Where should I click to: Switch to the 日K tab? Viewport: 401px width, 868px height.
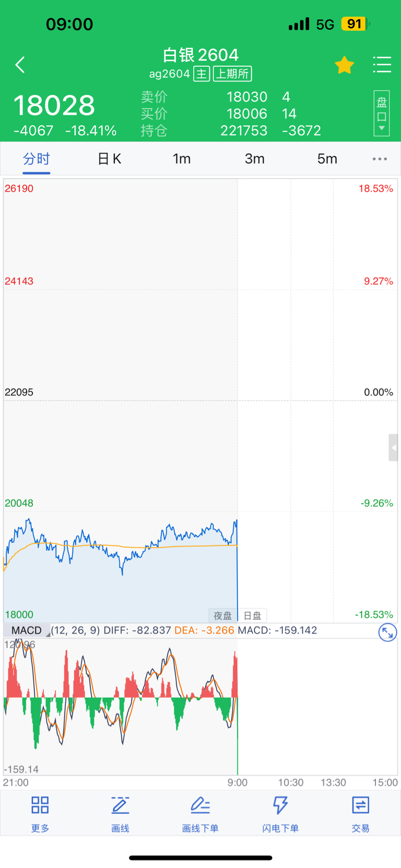109,159
